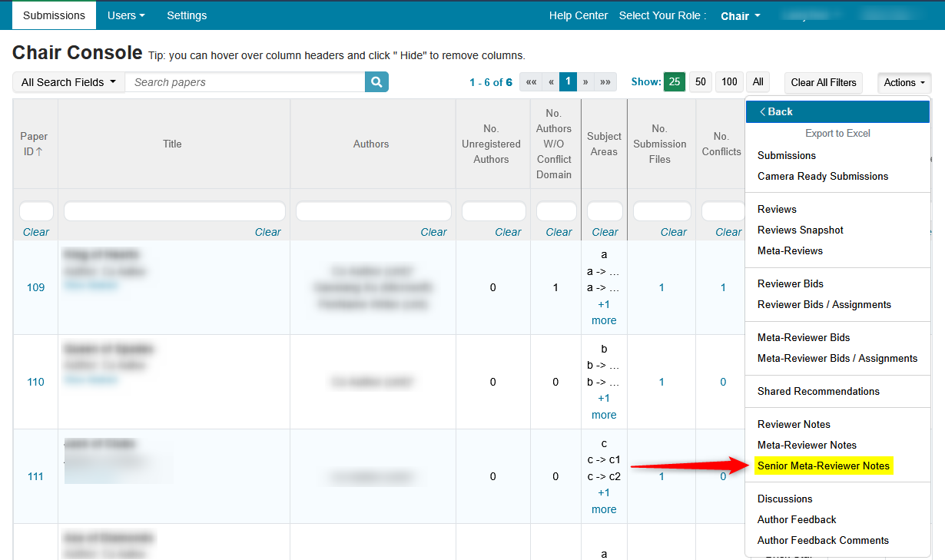Click the Subject Areas filter box
This screenshot has width=945, height=560.
(x=605, y=211)
